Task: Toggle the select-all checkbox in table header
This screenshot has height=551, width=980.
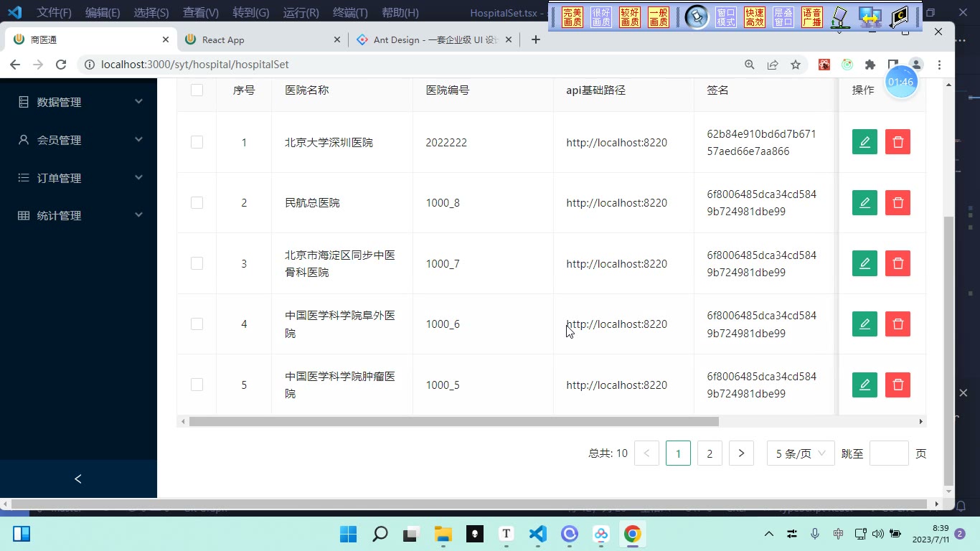Action: point(197,90)
